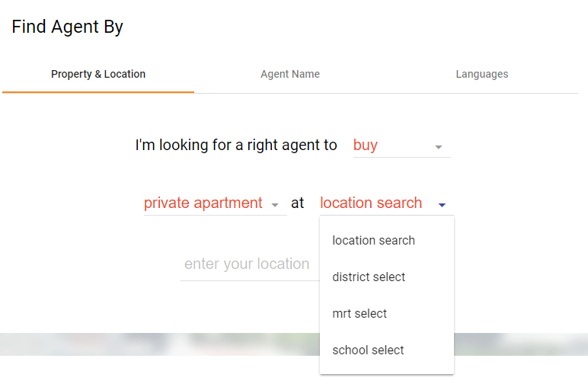This screenshot has width=588, height=384.
Task: Open the "buy" transaction type dropdown
Action: coord(366,146)
